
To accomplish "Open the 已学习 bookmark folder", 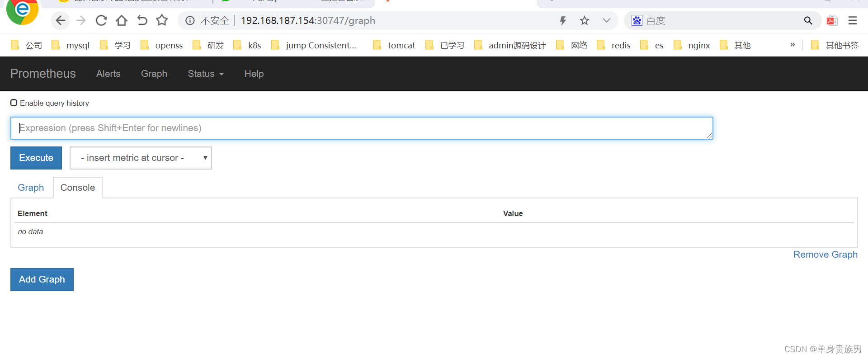I will pos(445,45).
